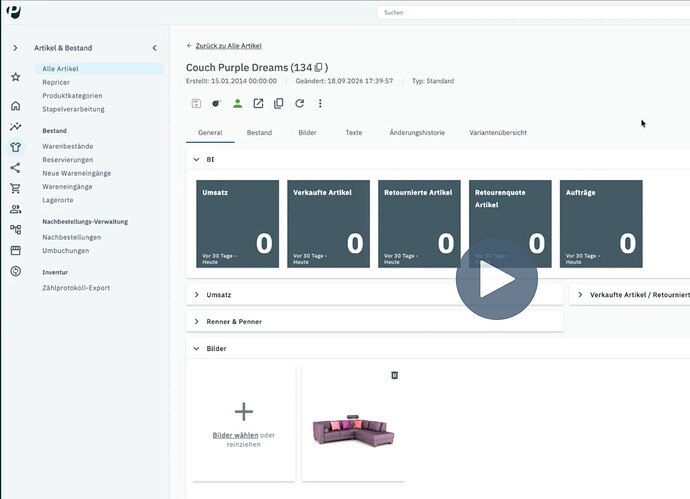This screenshot has height=499, width=690.
Task: Open the circular currency icon in sidebar
Action: [15, 271]
